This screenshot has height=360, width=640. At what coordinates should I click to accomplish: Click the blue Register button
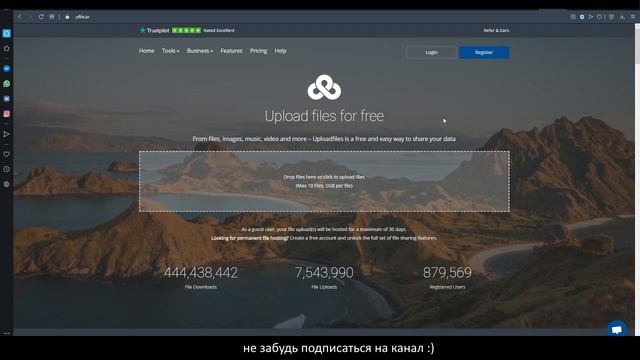(484, 52)
